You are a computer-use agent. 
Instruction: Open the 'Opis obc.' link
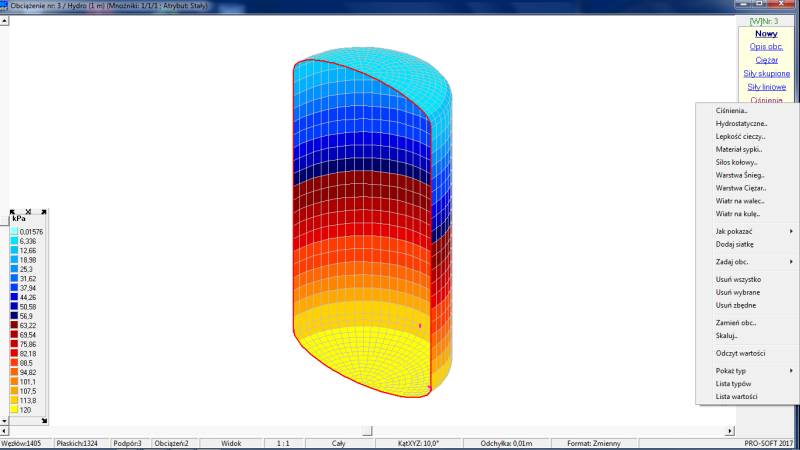click(x=766, y=46)
